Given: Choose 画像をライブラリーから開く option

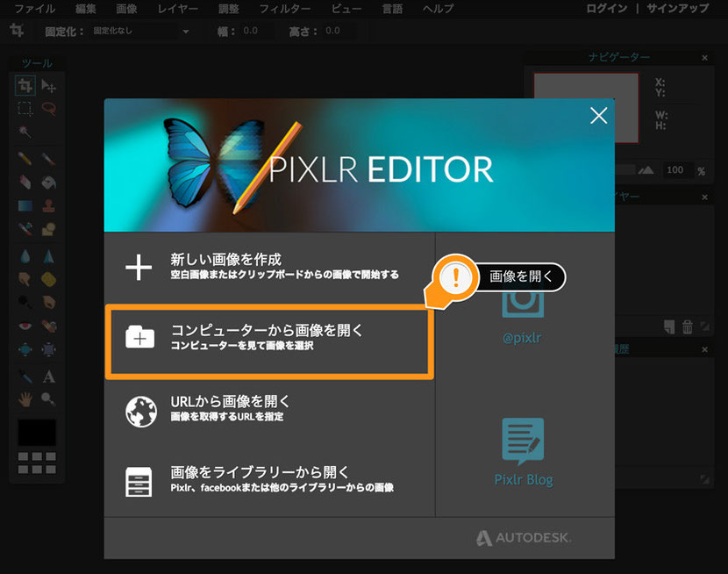Looking at the screenshot, I should 270,481.
